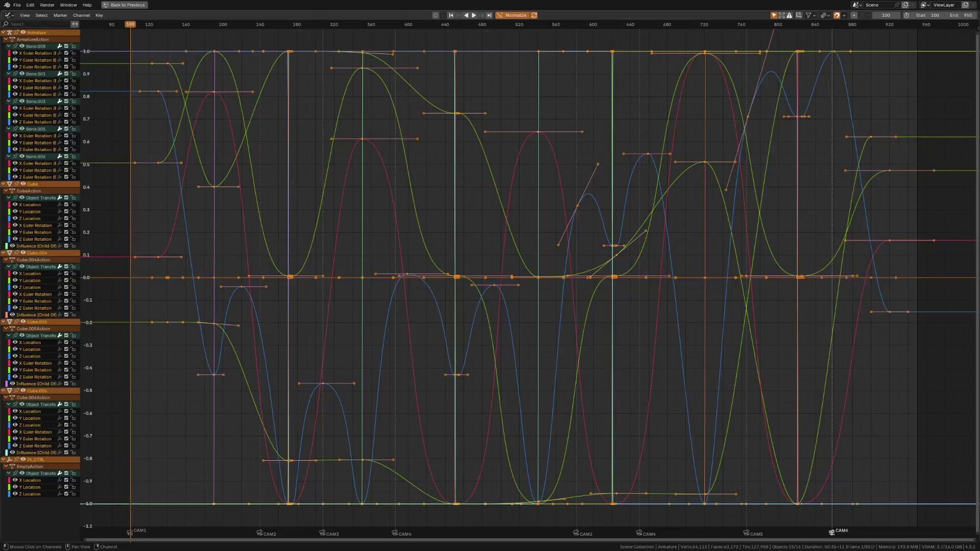Click the Back to Previous button
This screenshot has width=980, height=551.
point(125,5)
